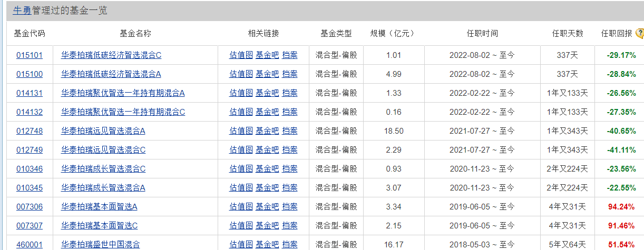The height and width of the screenshot is (250, 644).
Task: Select date range 2018-05-03 ~ 至今
Action: click(482, 244)
